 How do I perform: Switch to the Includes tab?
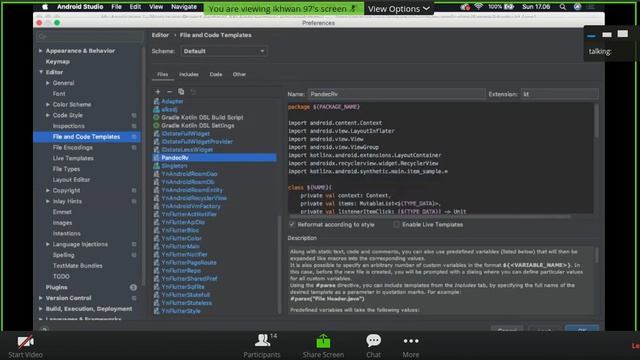point(189,74)
